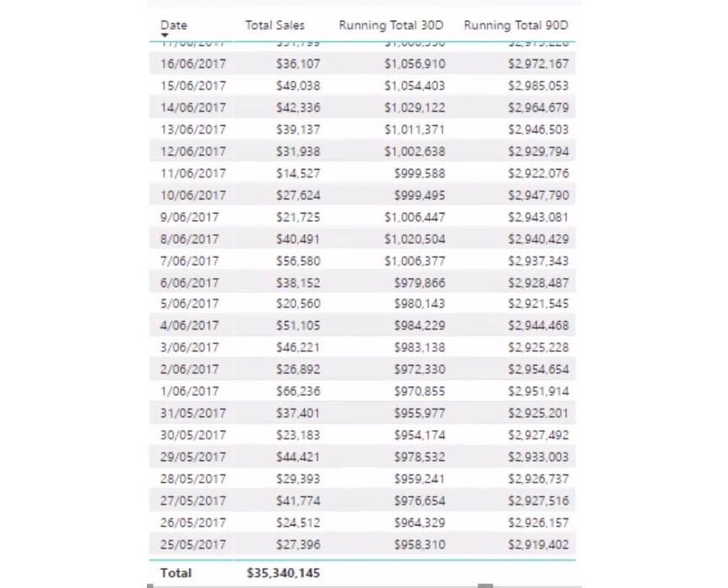
Task: Click the 31/05/2017 date cell
Action: [x=193, y=413]
